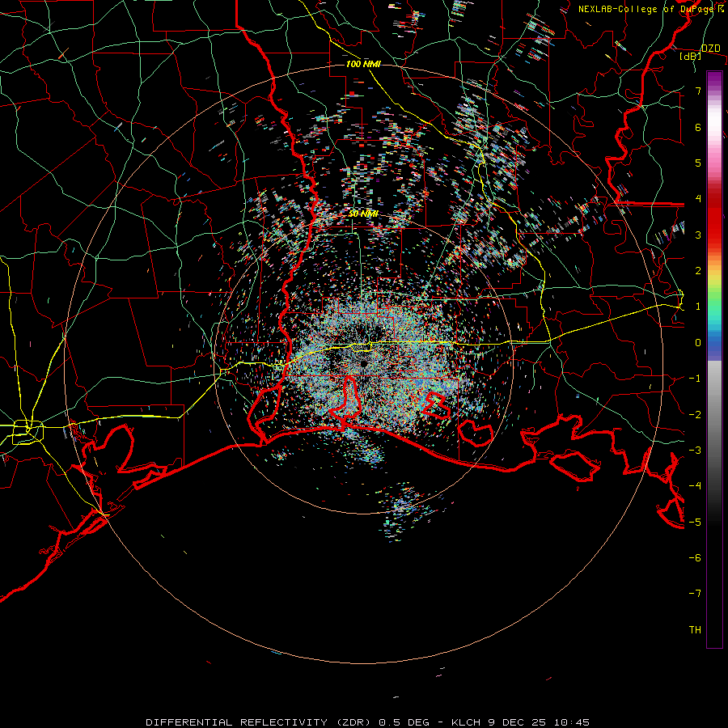Click the ZDR color scale bar
Viewport: 728px width, 728px height.
714,360
